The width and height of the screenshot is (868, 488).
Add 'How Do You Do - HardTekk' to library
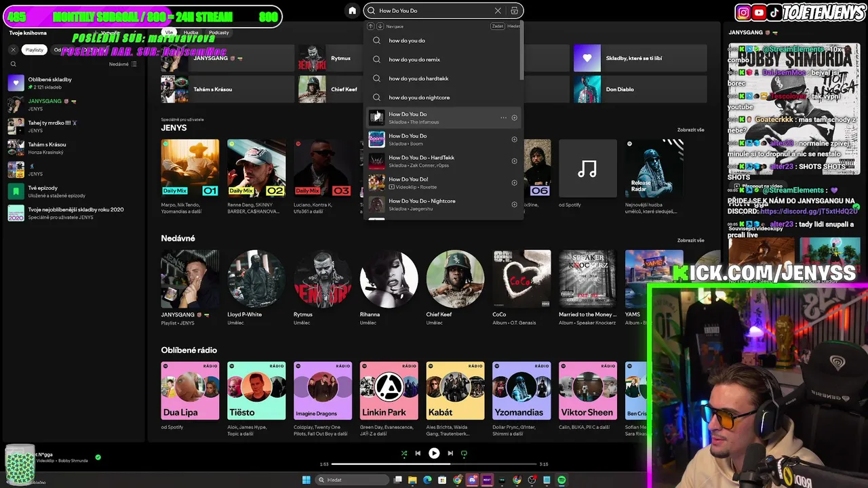514,161
